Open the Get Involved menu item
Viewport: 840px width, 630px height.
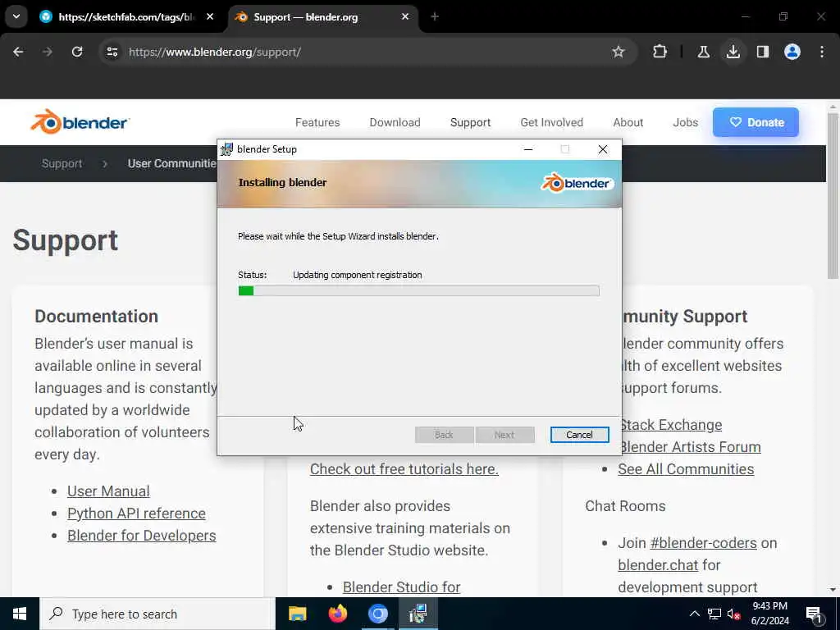pos(551,122)
